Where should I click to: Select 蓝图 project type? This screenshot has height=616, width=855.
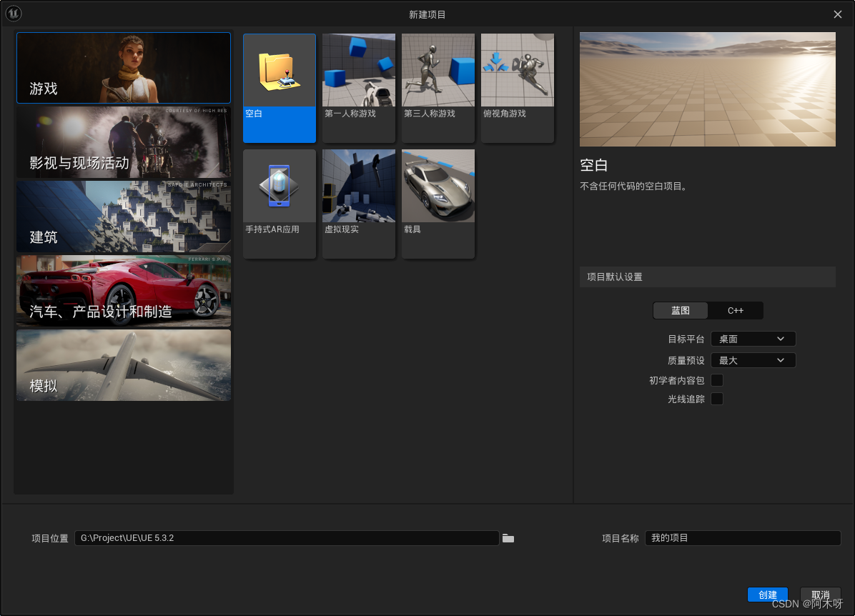pos(681,311)
